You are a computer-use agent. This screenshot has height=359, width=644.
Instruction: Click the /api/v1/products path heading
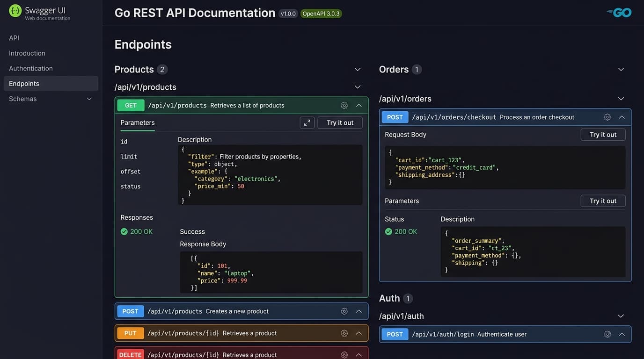[x=146, y=87]
